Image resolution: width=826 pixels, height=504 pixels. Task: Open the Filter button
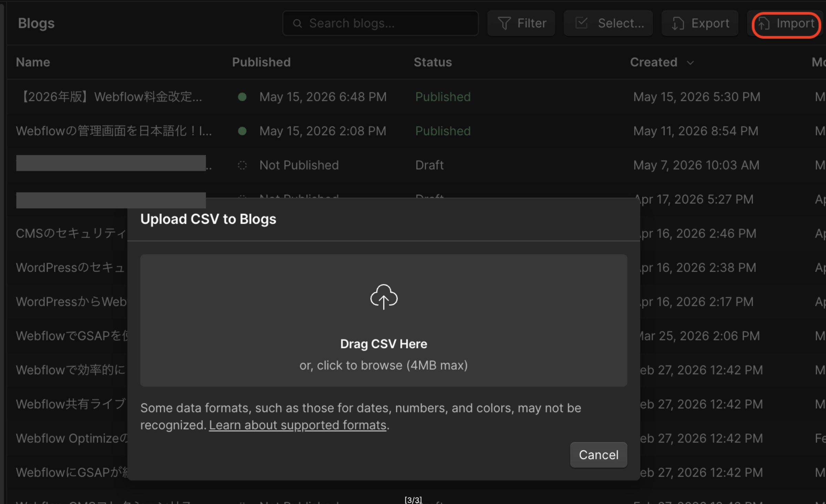coord(521,23)
